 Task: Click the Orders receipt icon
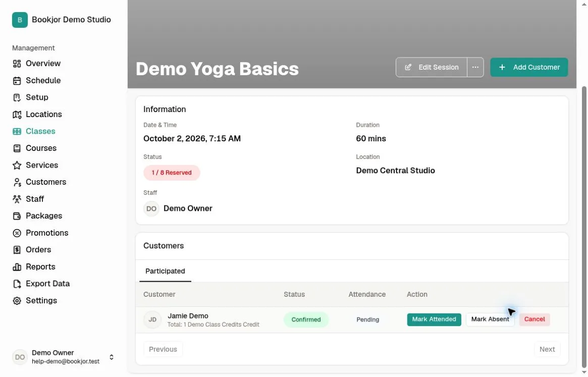click(x=17, y=250)
